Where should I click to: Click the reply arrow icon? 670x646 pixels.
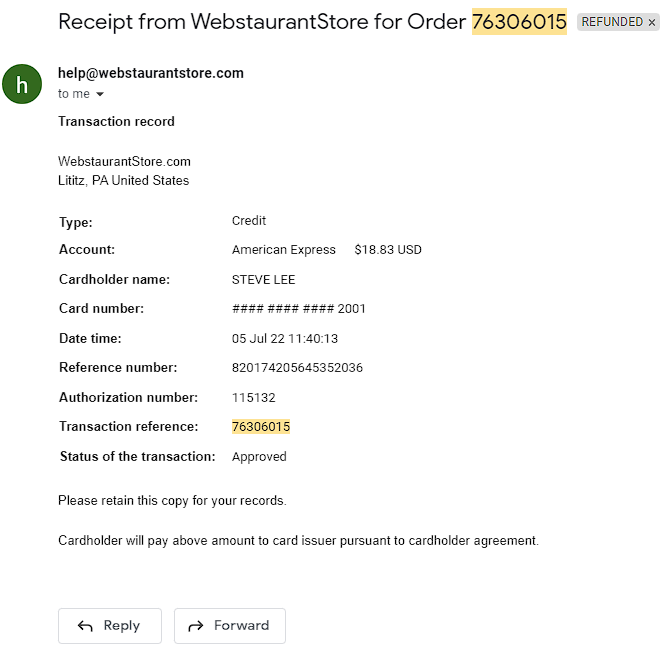point(85,626)
